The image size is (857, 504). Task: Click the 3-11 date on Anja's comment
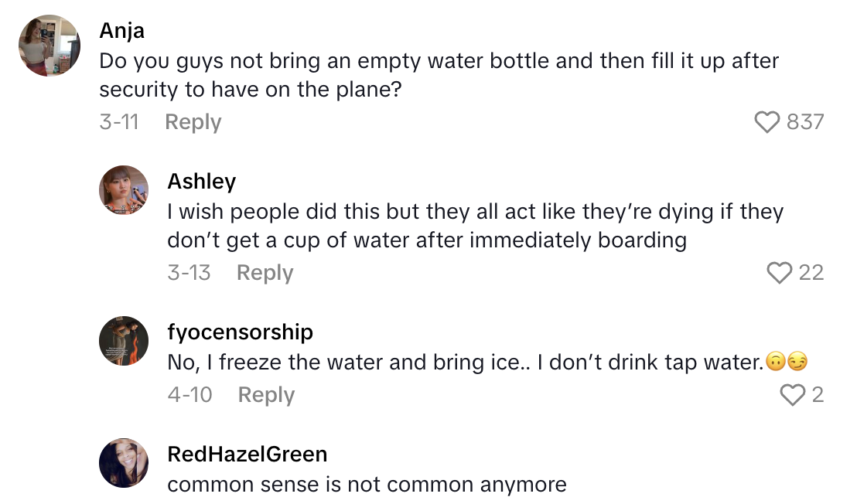[119, 122]
